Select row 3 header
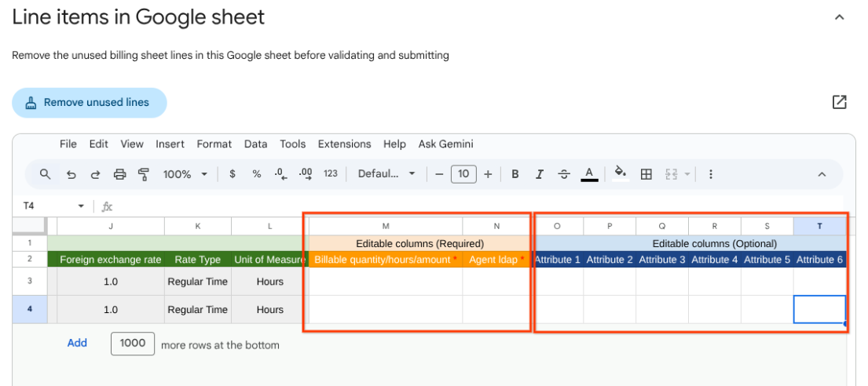This screenshot has width=868, height=386. (29, 281)
